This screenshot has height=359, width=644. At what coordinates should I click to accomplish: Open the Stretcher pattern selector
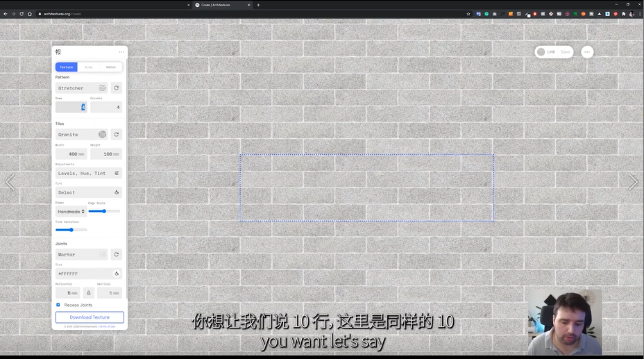(x=81, y=88)
